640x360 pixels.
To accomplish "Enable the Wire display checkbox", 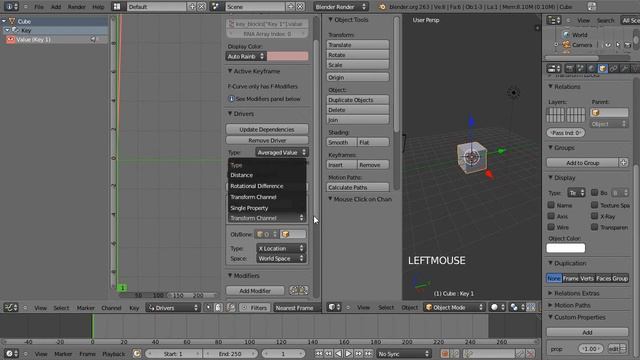I will click(x=551, y=227).
